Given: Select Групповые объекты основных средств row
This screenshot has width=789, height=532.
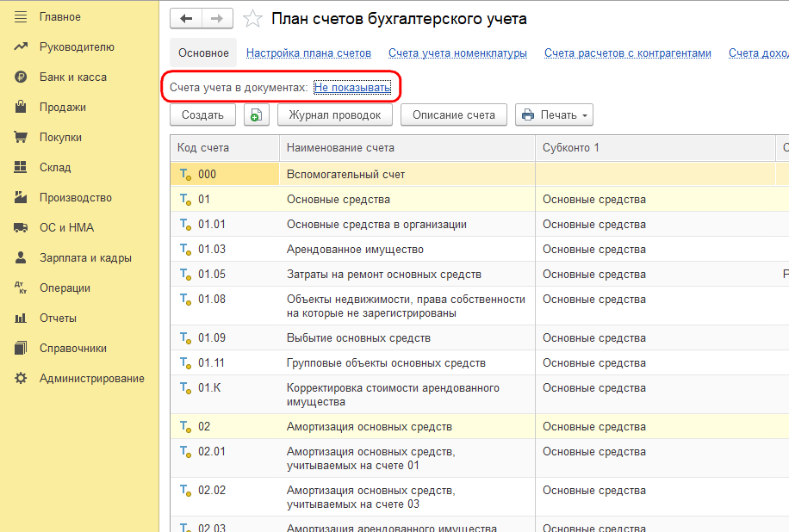Looking at the screenshot, I should 479,363.
